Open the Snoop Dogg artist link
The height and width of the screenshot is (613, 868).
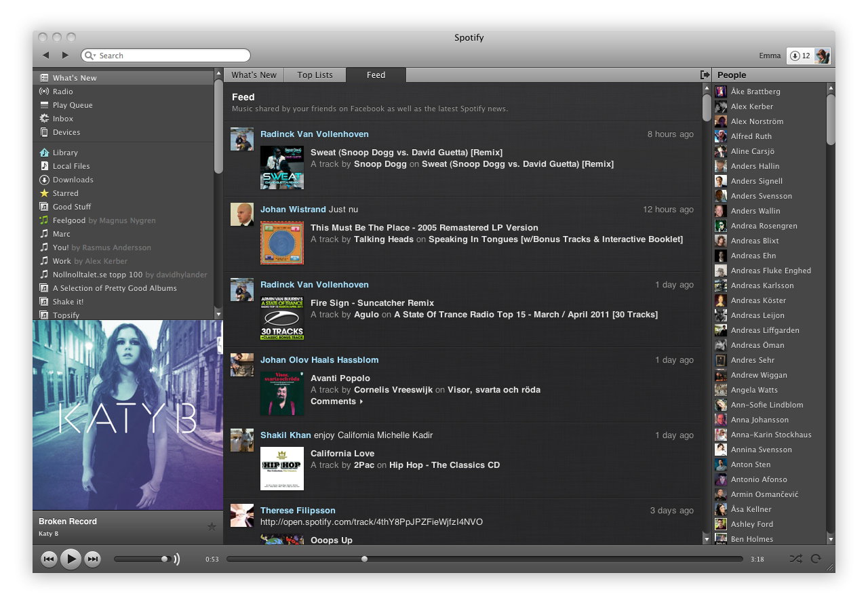[x=380, y=164]
